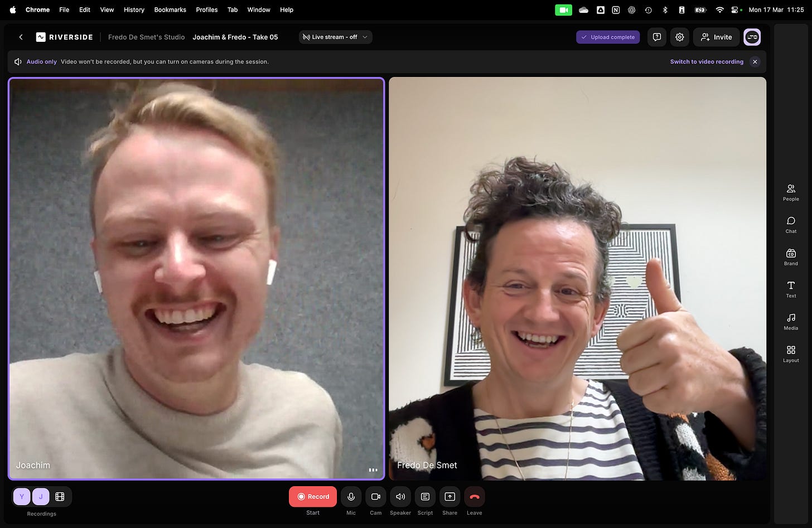Open the Notion menu bar icon
Image resolution: width=812 pixels, height=528 pixels.
[616, 9]
